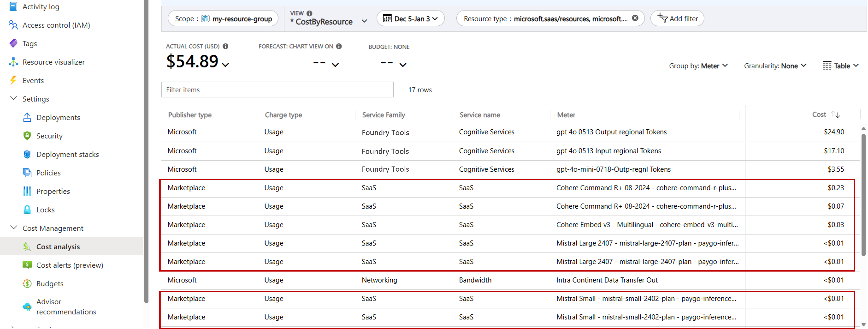Screen dimensions: 868x329
Task: Click the Bandwidth service name cell
Action: click(475, 280)
